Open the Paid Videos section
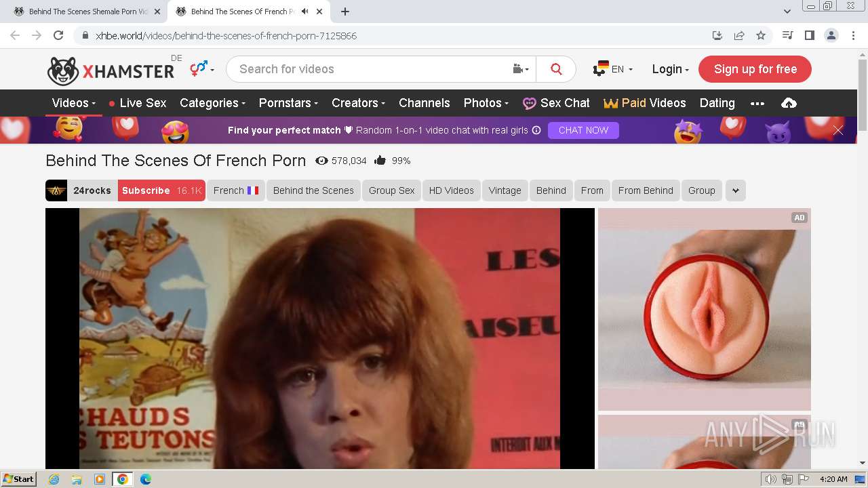The height and width of the screenshot is (488, 868). [x=645, y=103]
